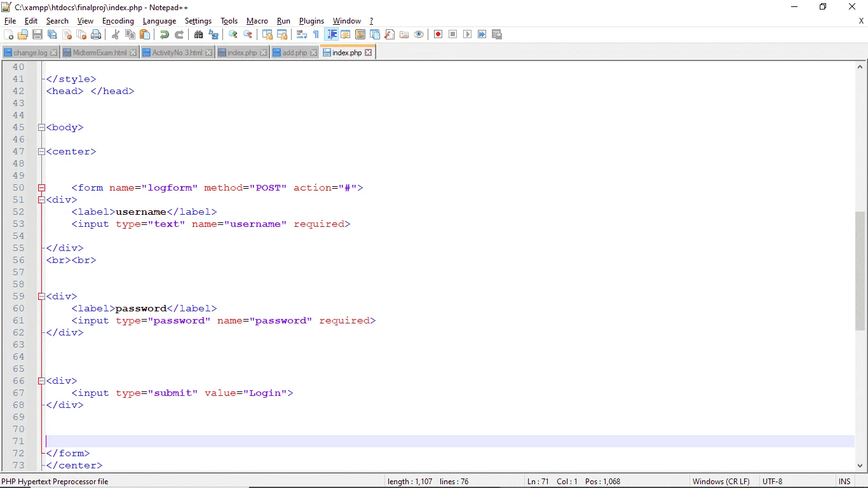Stop macro recording with the square icon
The width and height of the screenshot is (868, 488).
[452, 34]
